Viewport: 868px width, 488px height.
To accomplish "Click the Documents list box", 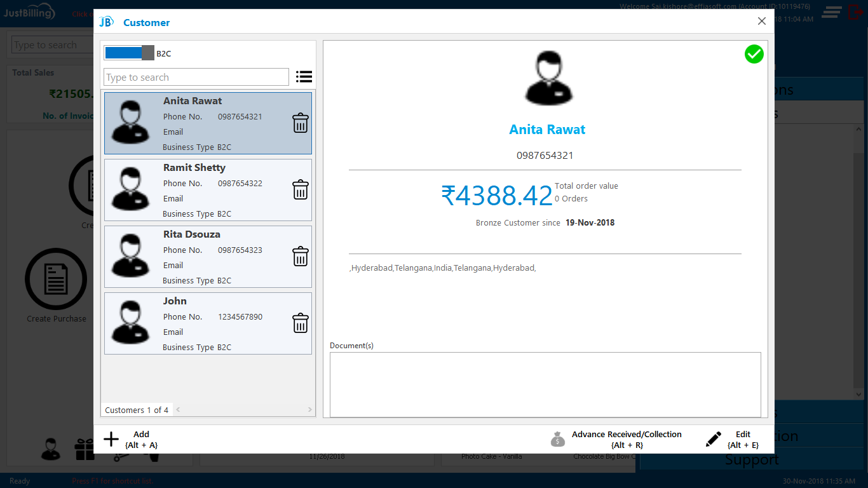I will (545, 384).
